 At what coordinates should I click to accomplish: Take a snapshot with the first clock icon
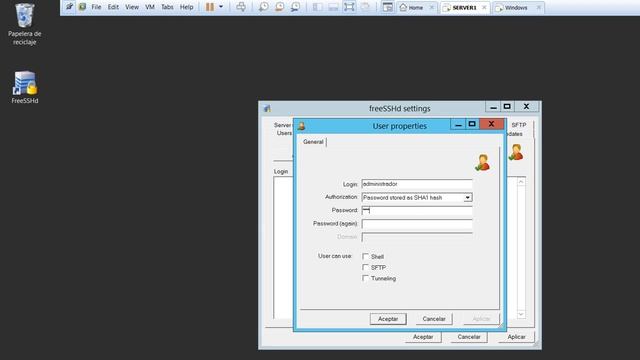click(x=264, y=7)
